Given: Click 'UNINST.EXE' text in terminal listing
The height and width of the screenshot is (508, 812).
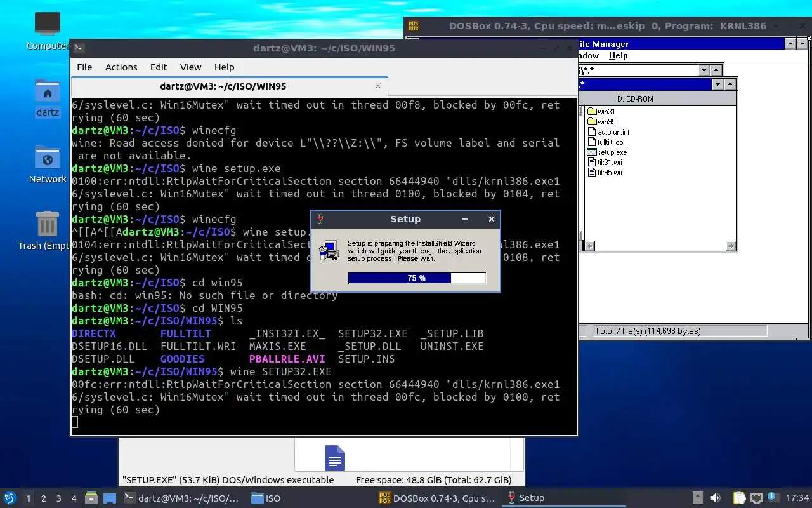Looking at the screenshot, I should (452, 346).
